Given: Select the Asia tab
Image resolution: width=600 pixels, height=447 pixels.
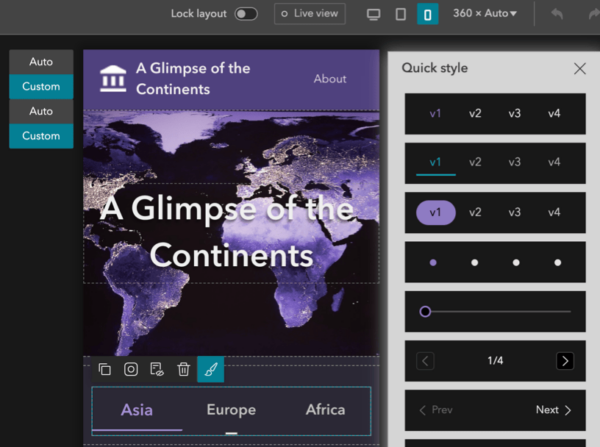Looking at the screenshot, I should pyautogui.click(x=137, y=410).
